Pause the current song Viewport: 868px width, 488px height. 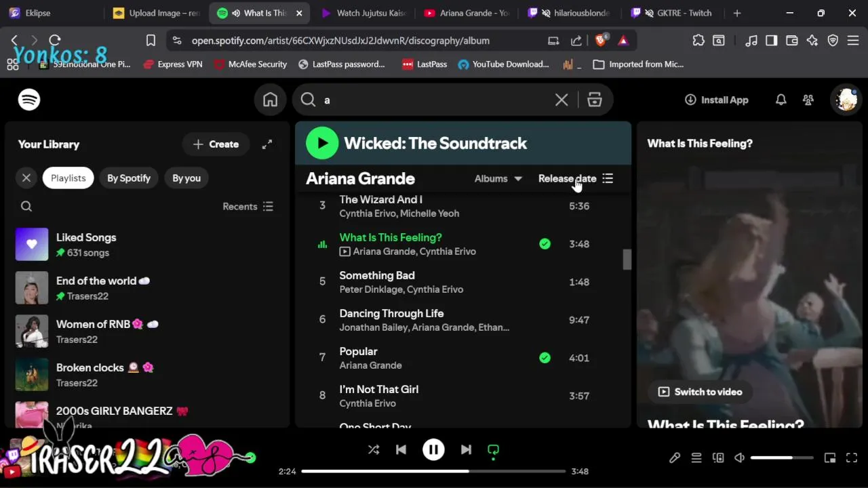tap(433, 449)
